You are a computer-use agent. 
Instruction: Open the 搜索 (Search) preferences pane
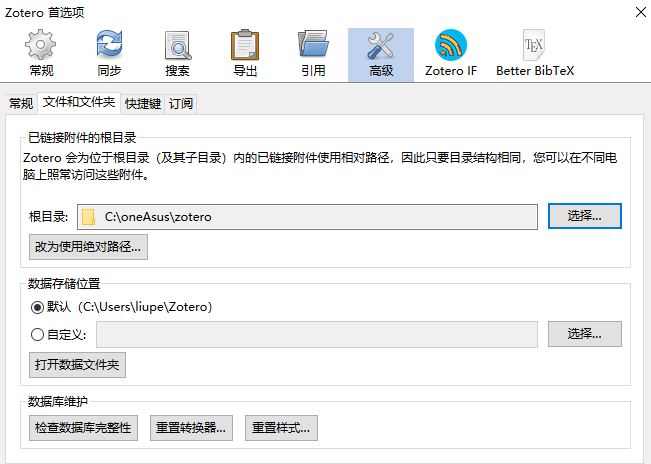point(177,54)
